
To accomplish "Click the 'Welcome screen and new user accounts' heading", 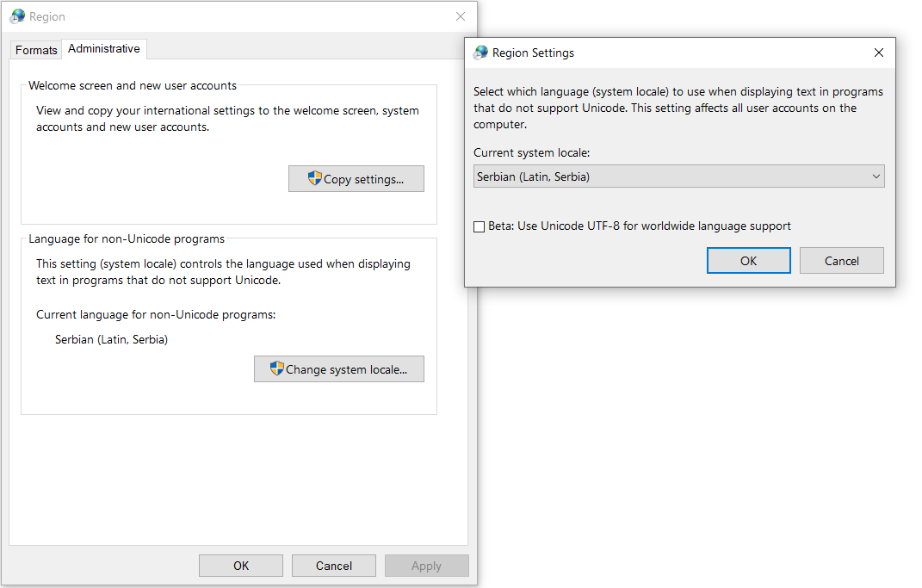I will click(x=133, y=86).
